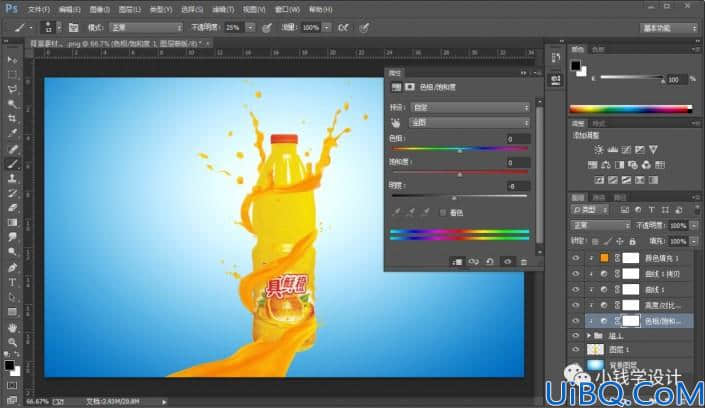Hide the Curves 1 copy layer

tap(576, 274)
